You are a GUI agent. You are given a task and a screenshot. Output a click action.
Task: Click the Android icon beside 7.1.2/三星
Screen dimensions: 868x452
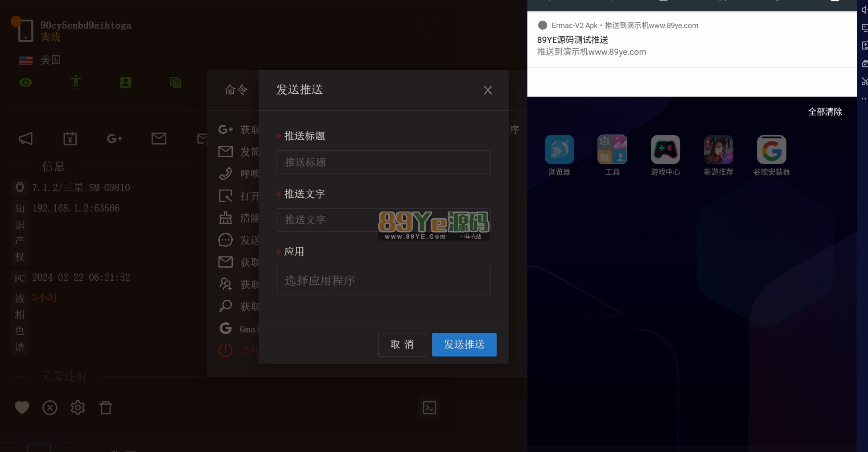pos(20,187)
